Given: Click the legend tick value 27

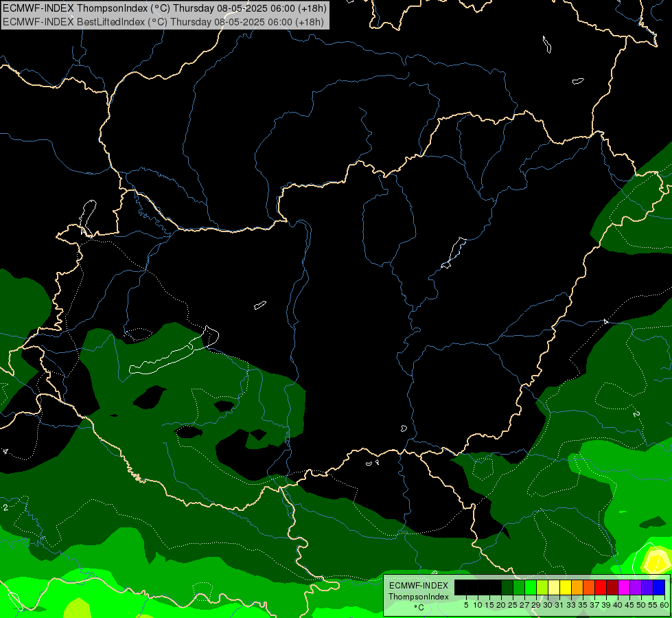Looking at the screenshot, I should tap(524, 605).
